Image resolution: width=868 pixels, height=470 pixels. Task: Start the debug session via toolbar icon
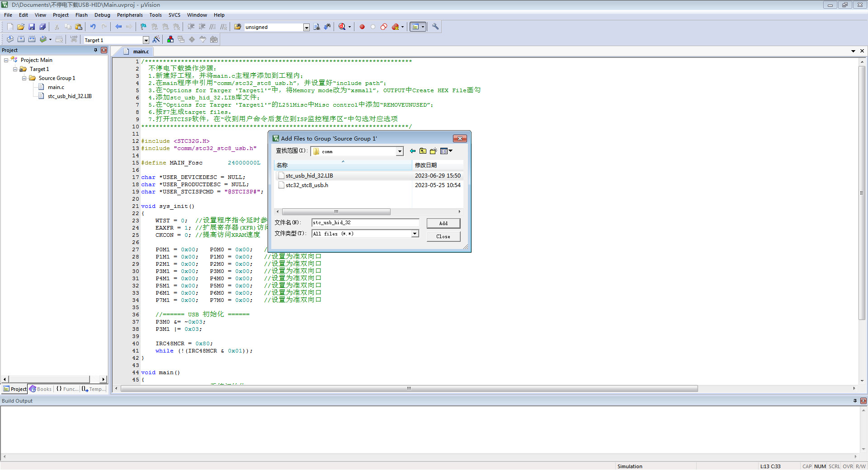[342, 27]
